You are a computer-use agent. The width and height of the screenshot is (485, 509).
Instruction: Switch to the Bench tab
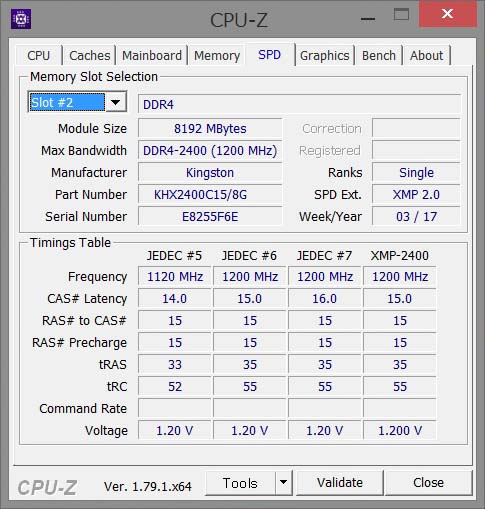pos(379,55)
